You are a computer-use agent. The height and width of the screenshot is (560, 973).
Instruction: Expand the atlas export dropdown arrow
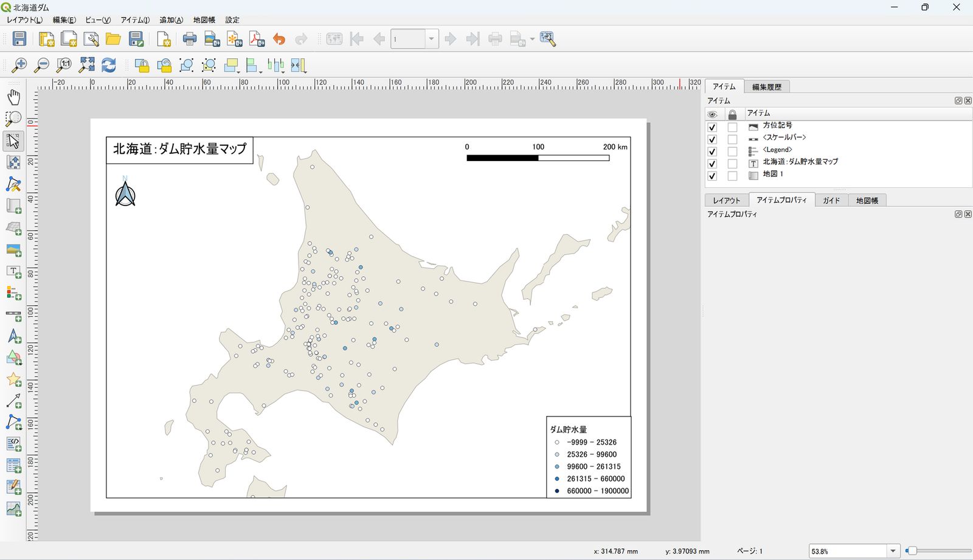pyautogui.click(x=532, y=39)
